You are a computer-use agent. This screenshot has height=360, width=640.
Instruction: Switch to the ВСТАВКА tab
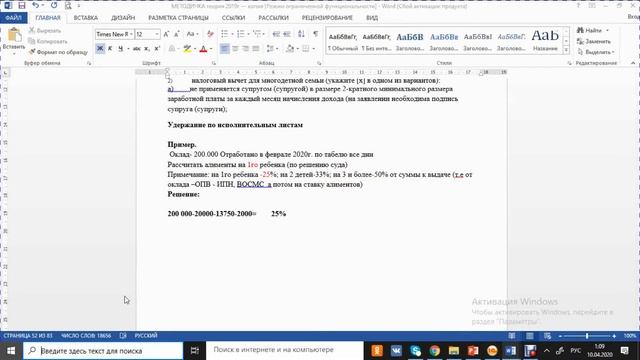(86, 18)
